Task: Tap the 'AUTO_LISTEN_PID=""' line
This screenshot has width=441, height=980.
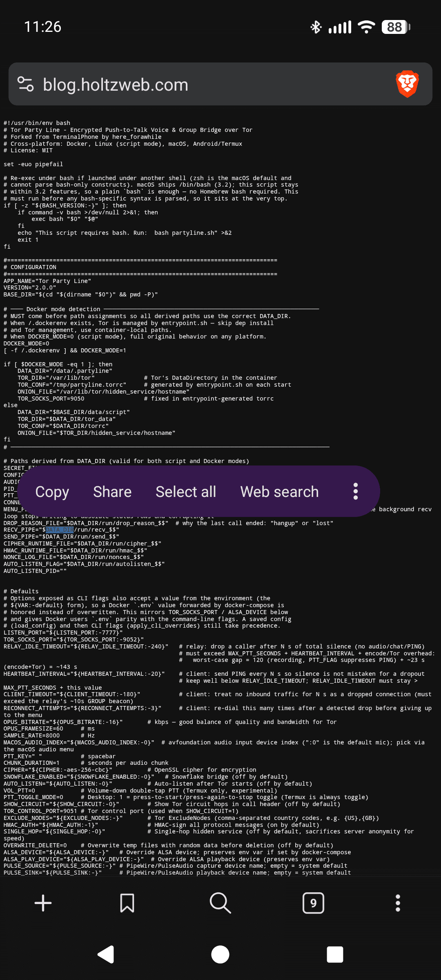Action: [x=35, y=571]
